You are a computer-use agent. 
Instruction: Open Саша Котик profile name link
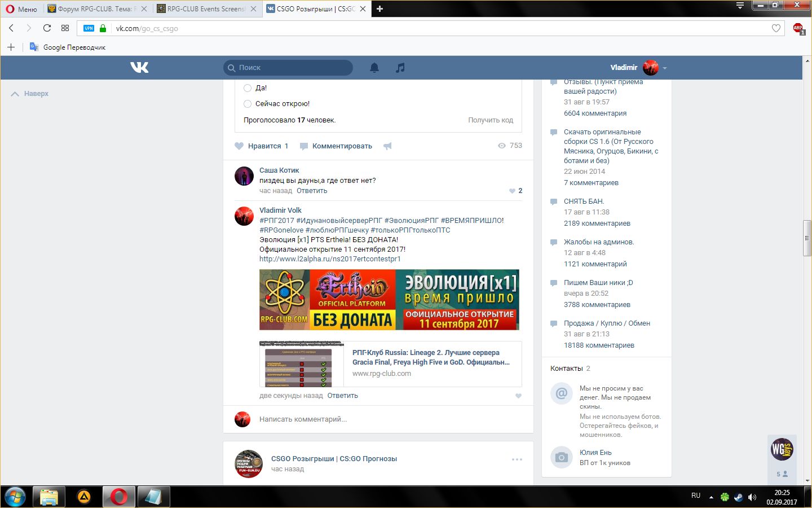[279, 170]
